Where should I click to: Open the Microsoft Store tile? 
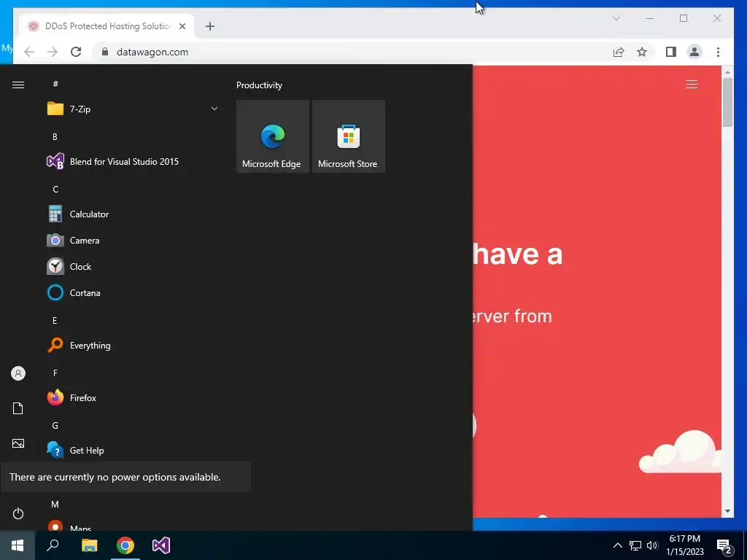coord(348,136)
